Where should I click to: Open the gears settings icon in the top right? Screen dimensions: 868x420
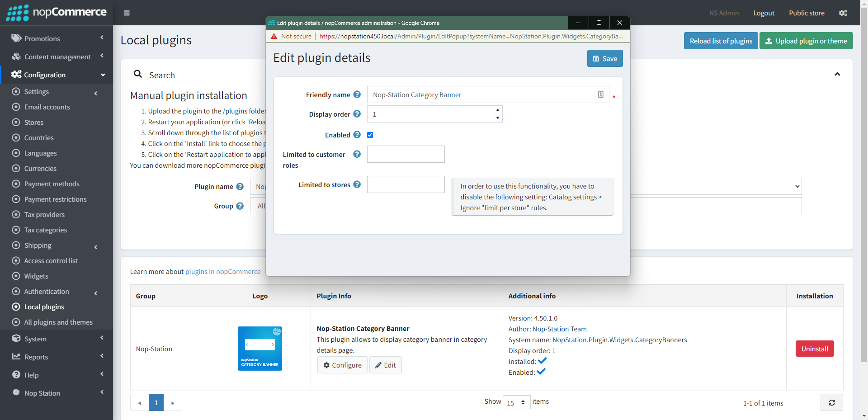coord(843,13)
